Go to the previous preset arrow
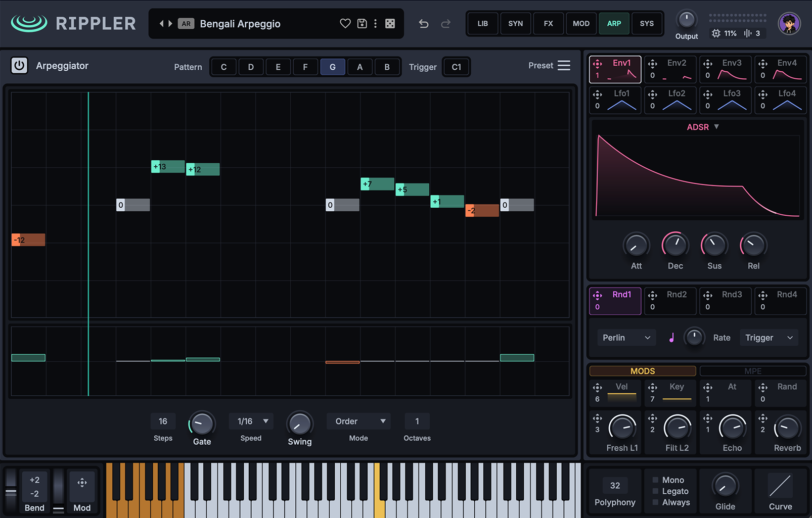 tap(162, 23)
